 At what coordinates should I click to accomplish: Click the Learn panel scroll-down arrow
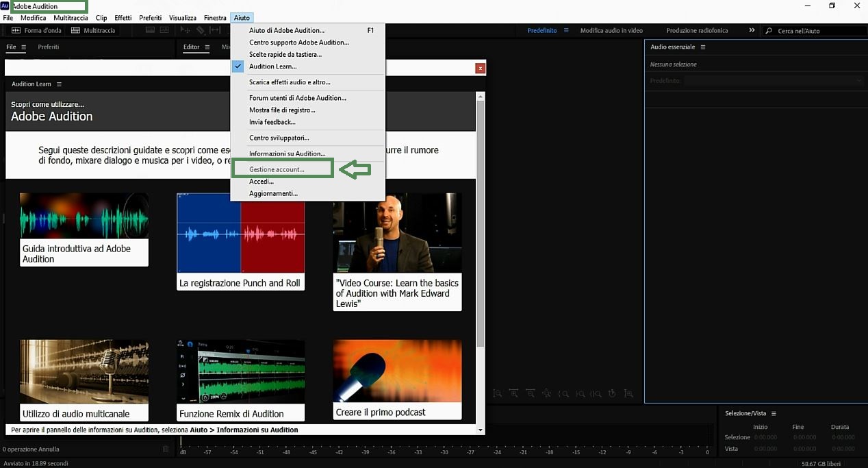[481, 430]
